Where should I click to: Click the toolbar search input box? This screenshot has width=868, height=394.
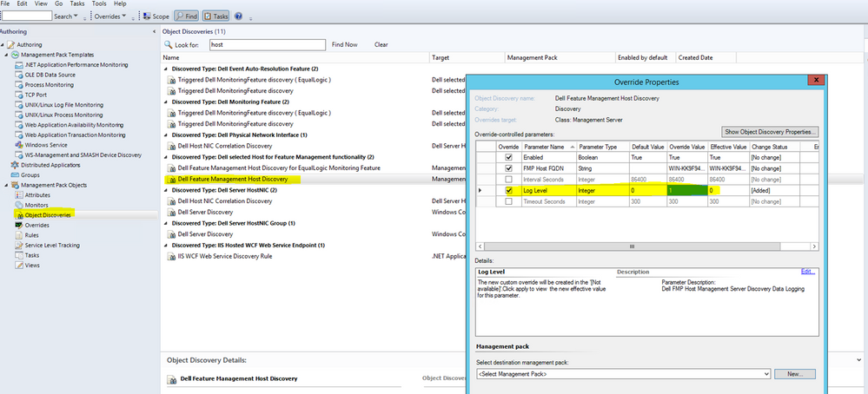[x=26, y=16]
